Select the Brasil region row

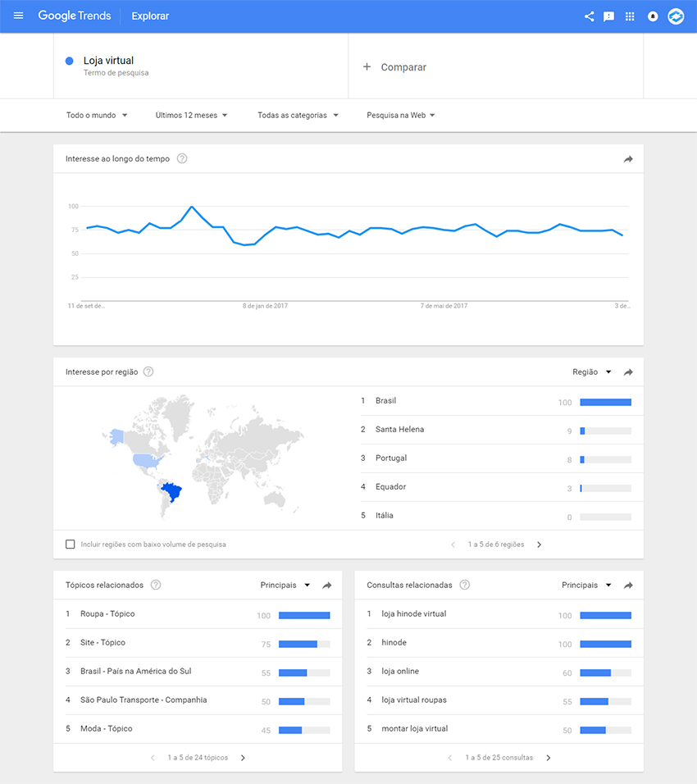pos(502,401)
